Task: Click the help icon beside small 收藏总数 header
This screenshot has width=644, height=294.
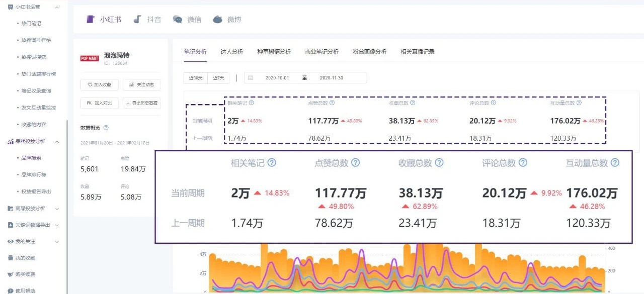Action: [413, 103]
